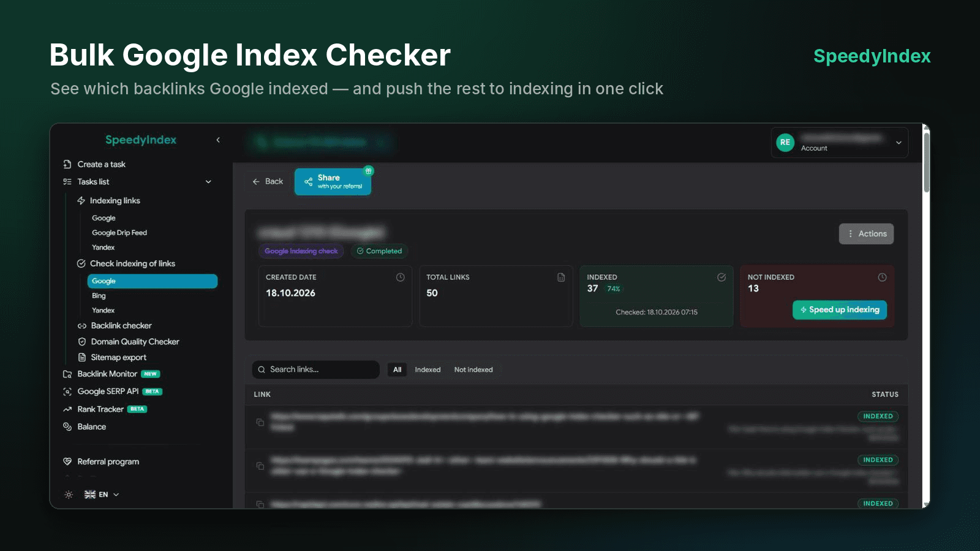
Task: Select Google Drip Feed item
Action: pyautogui.click(x=119, y=233)
